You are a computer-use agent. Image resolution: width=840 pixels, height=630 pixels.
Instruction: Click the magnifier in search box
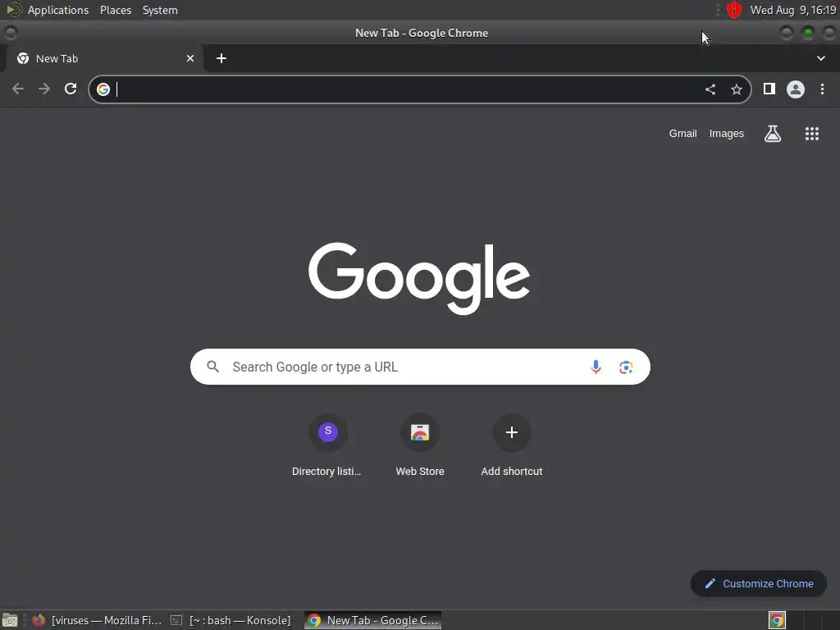point(213,367)
